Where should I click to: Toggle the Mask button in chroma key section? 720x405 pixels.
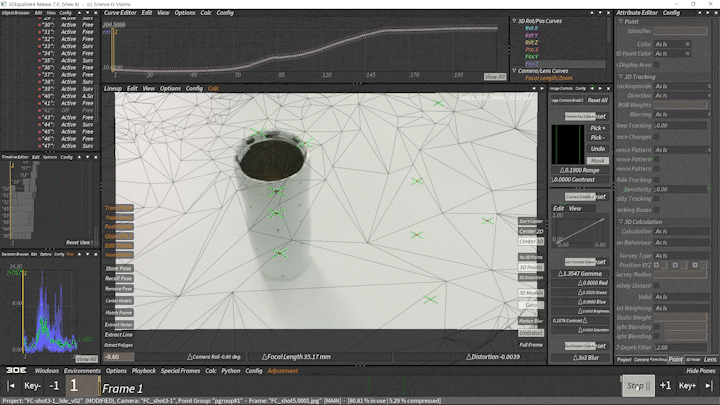tap(597, 161)
